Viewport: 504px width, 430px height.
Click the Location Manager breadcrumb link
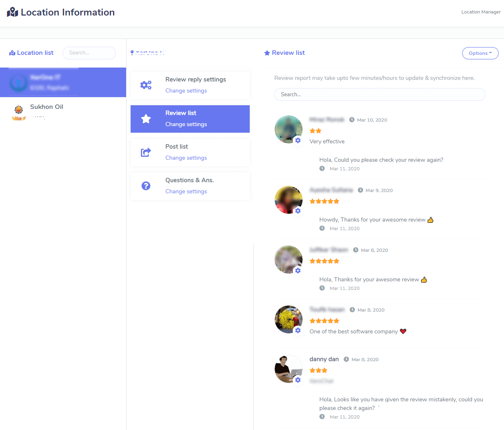[481, 12]
